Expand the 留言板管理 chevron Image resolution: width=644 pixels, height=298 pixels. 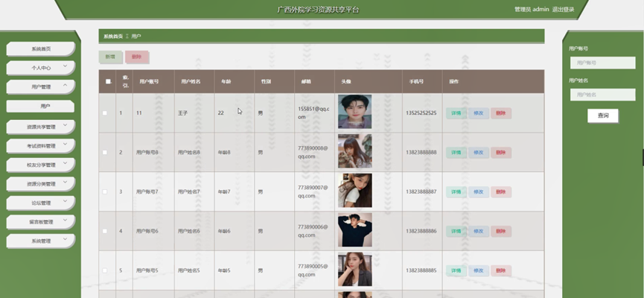pos(65,220)
